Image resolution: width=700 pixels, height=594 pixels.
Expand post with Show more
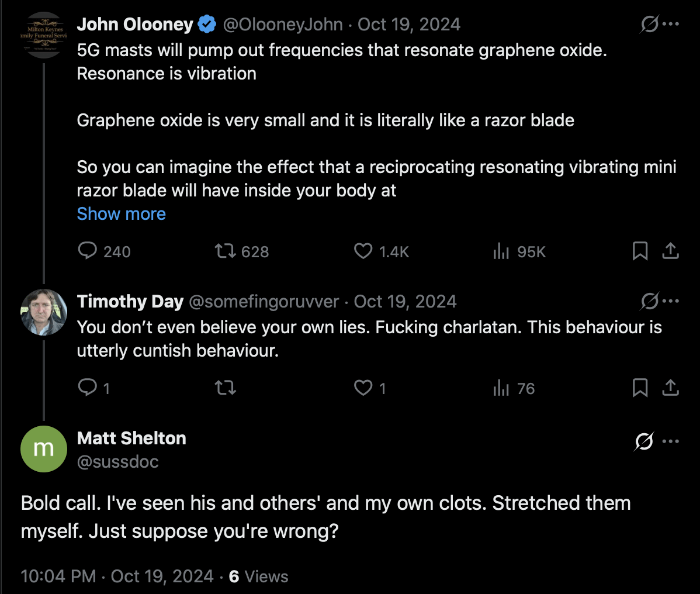click(122, 214)
